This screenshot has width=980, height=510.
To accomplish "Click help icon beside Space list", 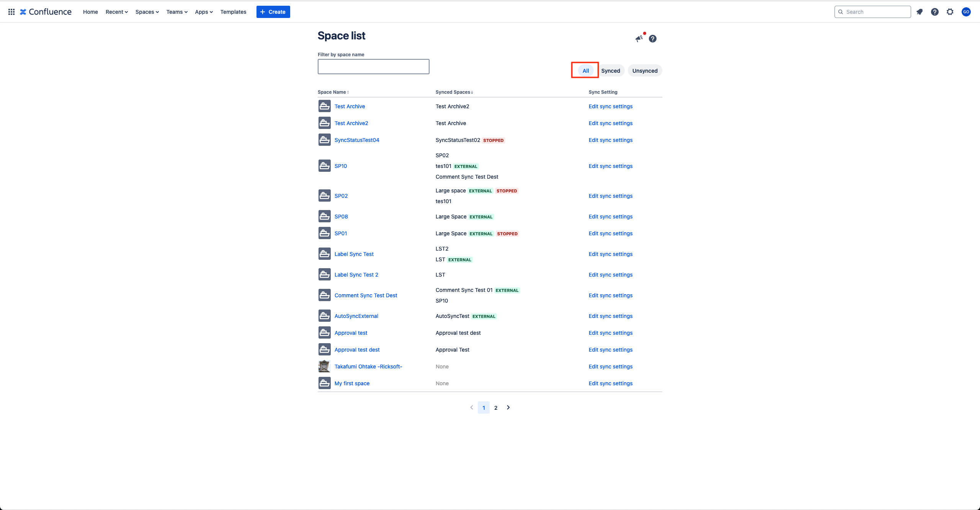I will pos(653,39).
